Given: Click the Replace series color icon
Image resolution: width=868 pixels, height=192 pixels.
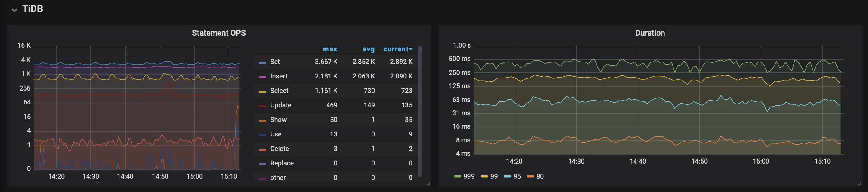Looking at the screenshot, I should pyautogui.click(x=262, y=164).
